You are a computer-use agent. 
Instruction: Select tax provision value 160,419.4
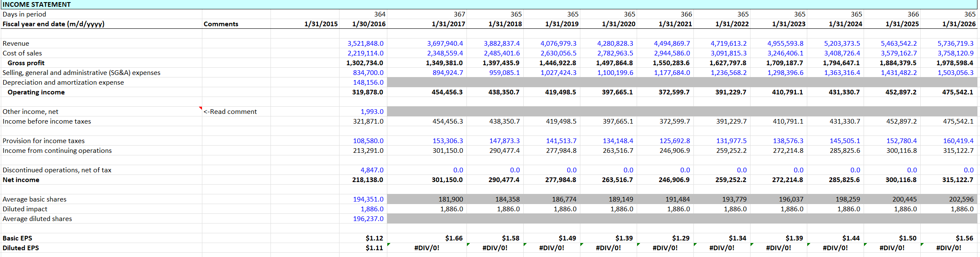958,141
